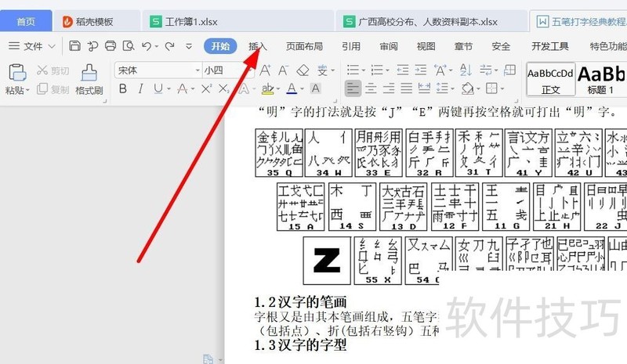Increase font size with the A+ icon

[x=265, y=70]
